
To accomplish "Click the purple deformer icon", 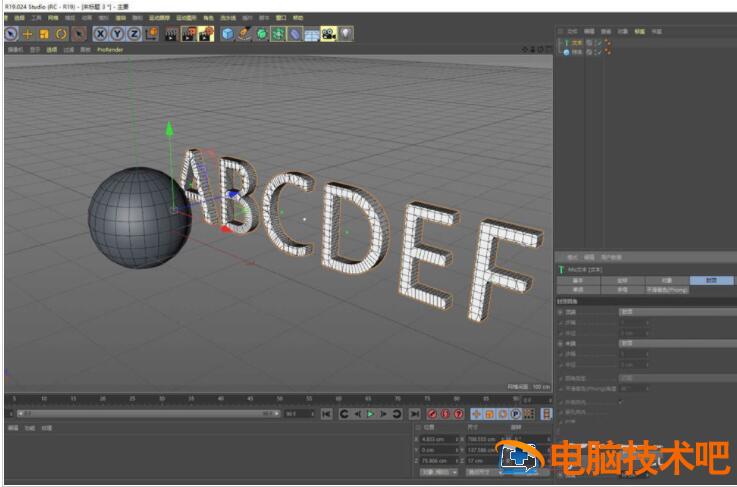I will 295,34.
